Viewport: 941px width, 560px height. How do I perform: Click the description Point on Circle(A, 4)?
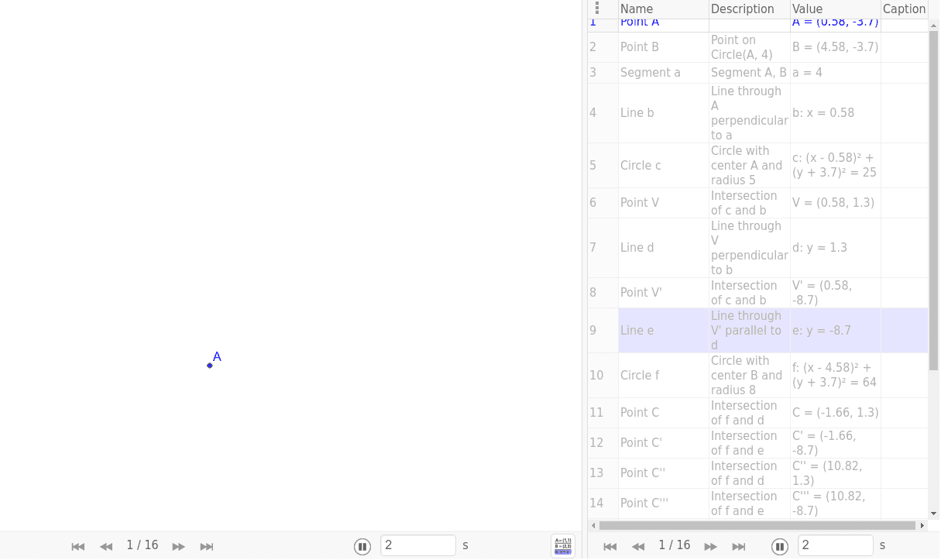pos(742,47)
